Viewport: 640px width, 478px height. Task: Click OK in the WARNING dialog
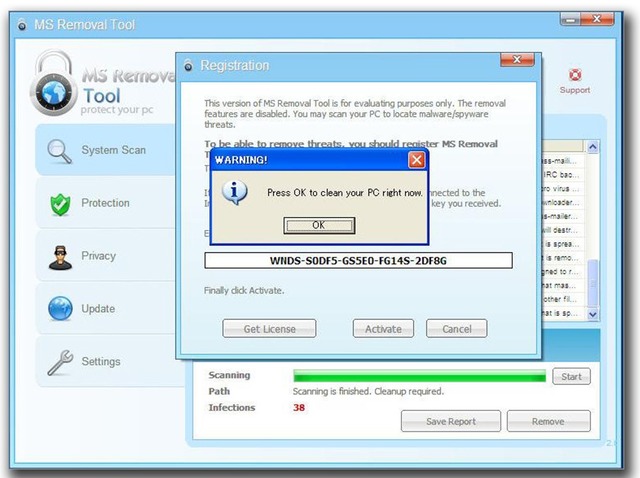[x=319, y=225]
